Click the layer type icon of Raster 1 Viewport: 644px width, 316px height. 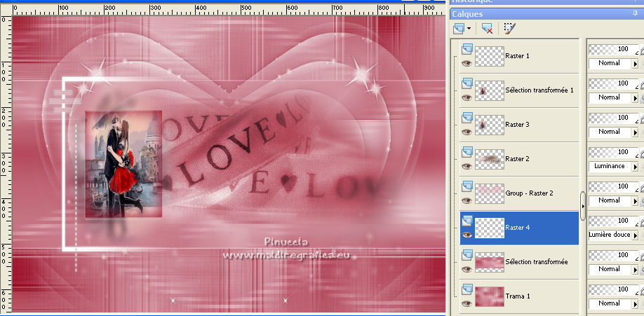pyautogui.click(x=467, y=49)
